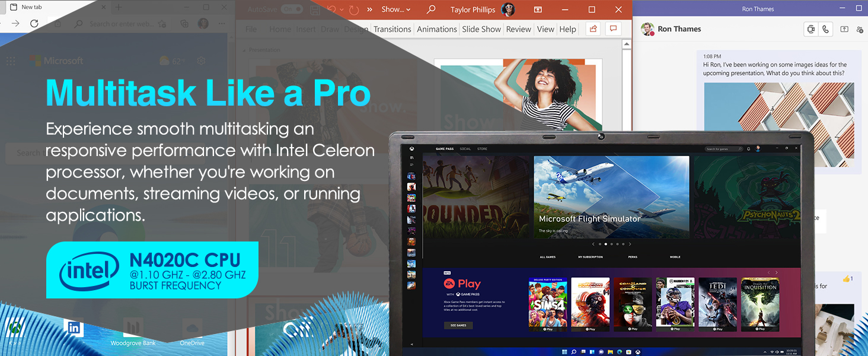Open the Xbox app notifications bell
868x356 pixels.
[x=748, y=149]
